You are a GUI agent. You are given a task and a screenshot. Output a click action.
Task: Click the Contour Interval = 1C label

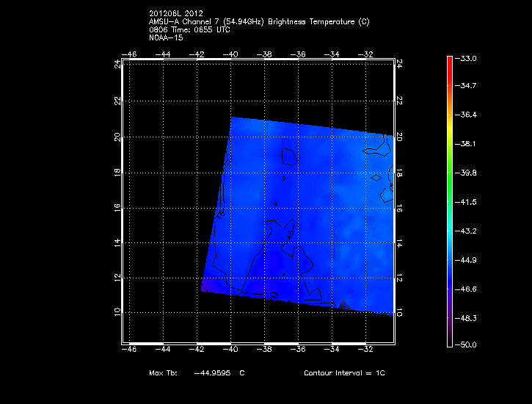click(344, 373)
